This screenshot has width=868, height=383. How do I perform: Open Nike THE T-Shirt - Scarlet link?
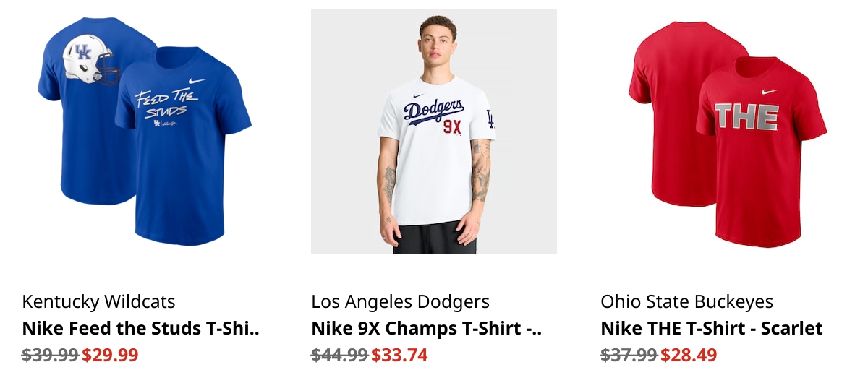click(712, 328)
